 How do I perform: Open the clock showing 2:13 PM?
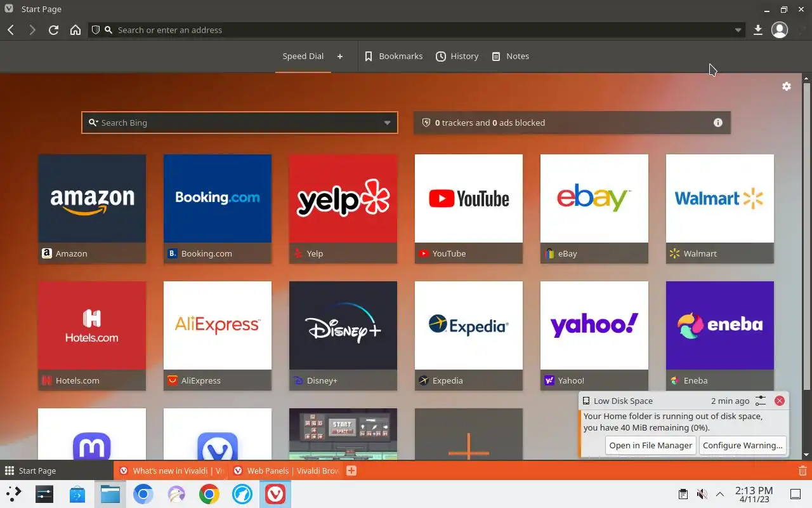pyautogui.click(x=754, y=494)
